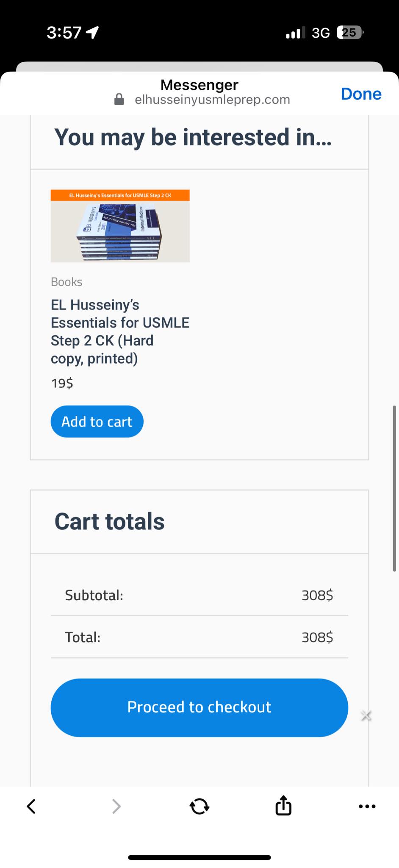
Task: Tap the browser back arrow
Action: [x=31, y=806]
